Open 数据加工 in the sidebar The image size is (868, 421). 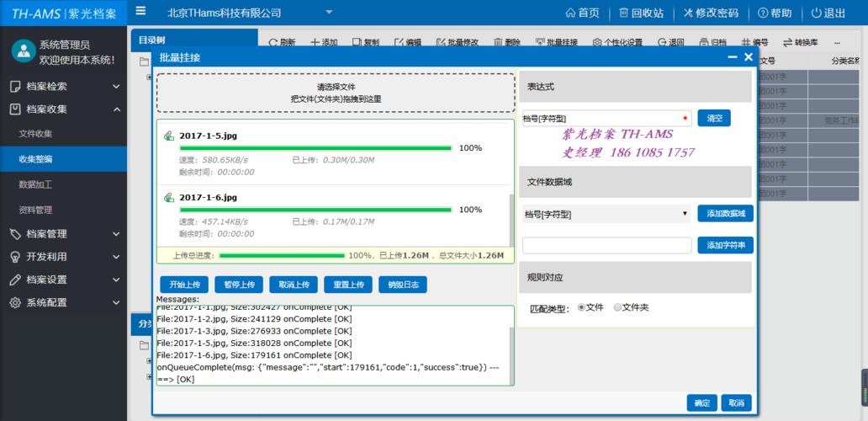click(x=35, y=184)
